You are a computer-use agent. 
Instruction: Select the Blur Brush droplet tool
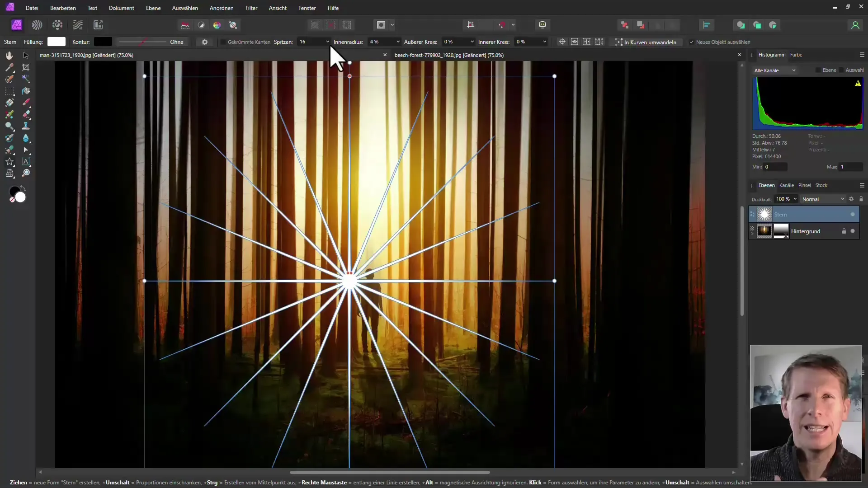pyautogui.click(x=26, y=138)
